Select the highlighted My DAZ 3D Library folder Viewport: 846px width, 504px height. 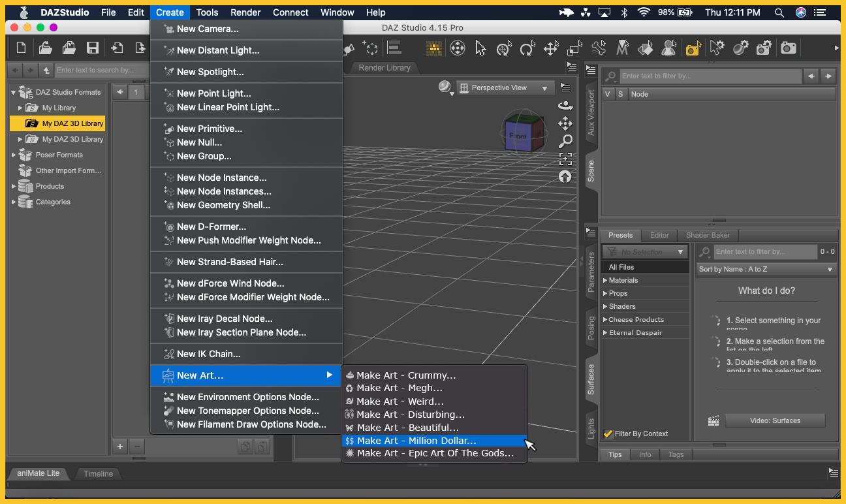[x=57, y=123]
